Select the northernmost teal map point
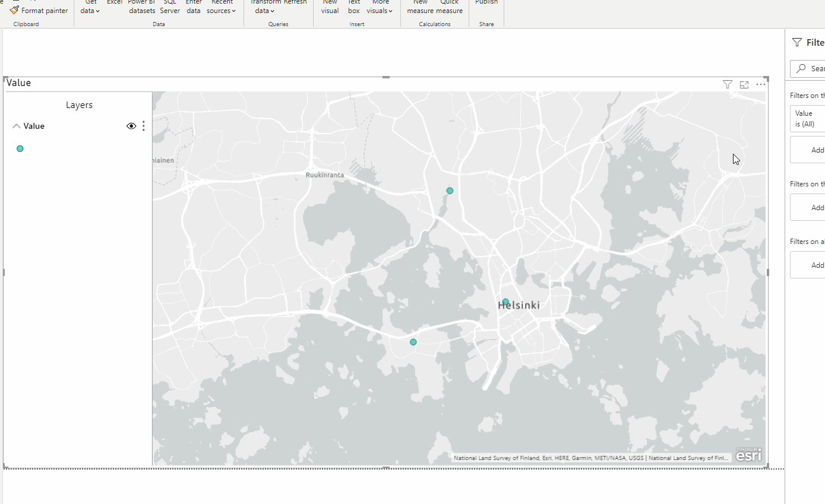The height and width of the screenshot is (504, 825). [x=450, y=191]
